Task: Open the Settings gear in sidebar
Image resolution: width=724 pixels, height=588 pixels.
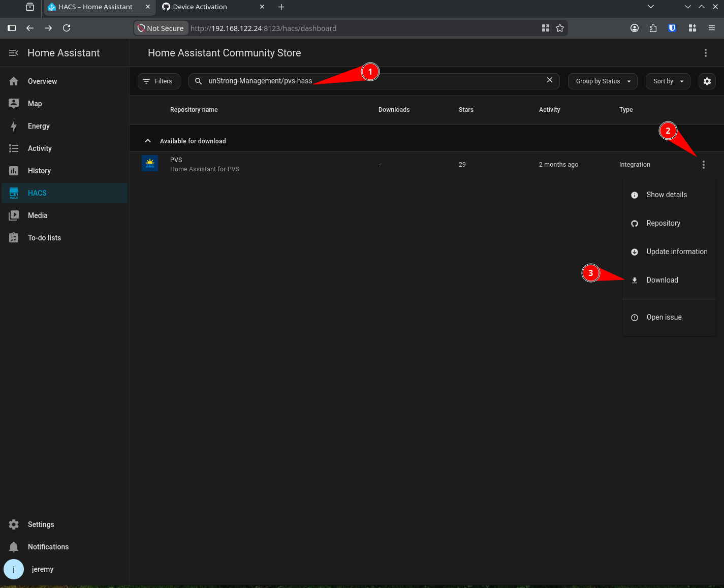Action: pyautogui.click(x=14, y=524)
